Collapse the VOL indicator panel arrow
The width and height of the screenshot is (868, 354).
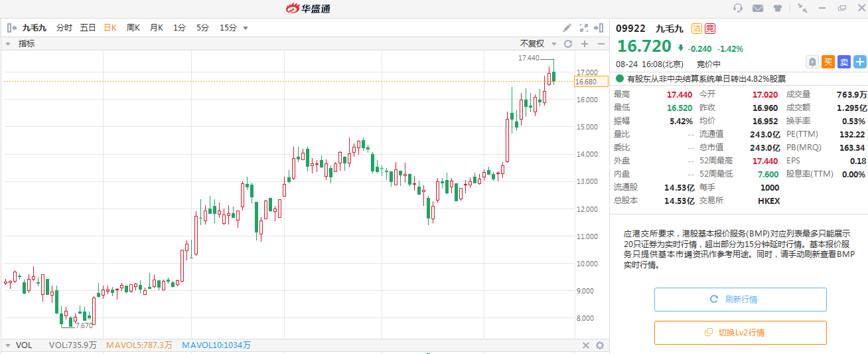coord(7,345)
